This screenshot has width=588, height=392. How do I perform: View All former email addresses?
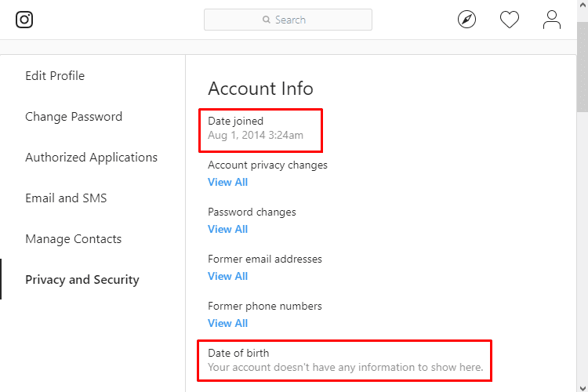coord(227,277)
